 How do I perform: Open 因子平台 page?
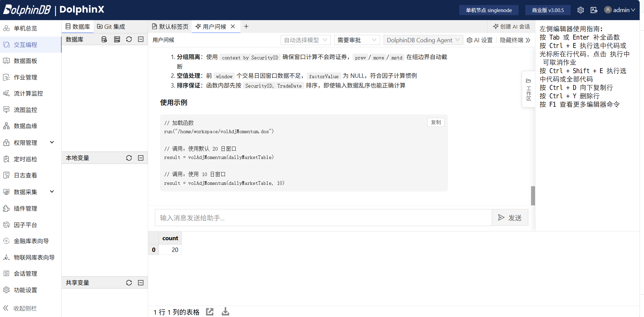click(31, 225)
